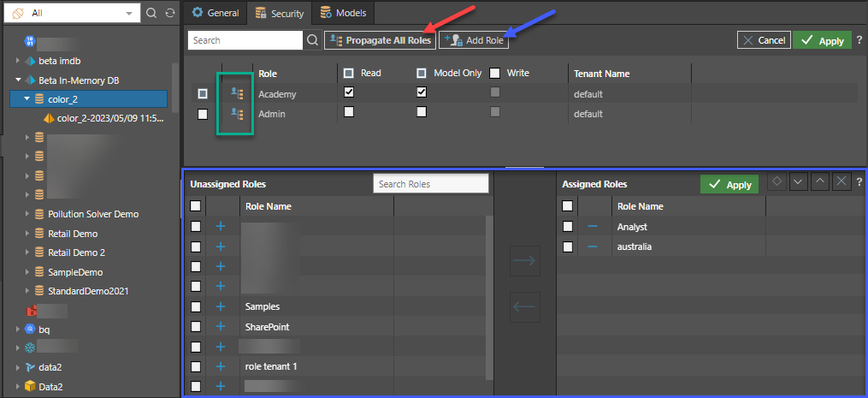
Task: Click the X icon in Assigned Roles toolbar
Action: pos(841,182)
